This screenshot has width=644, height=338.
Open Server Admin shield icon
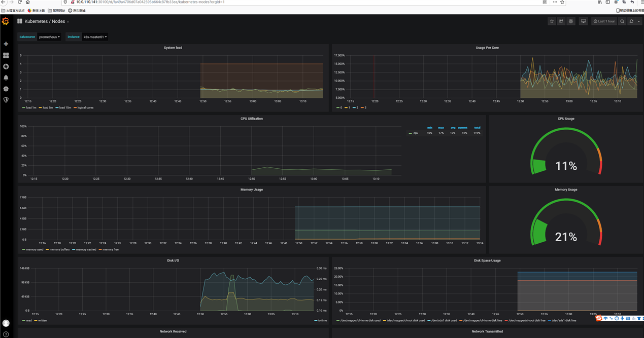(6, 100)
